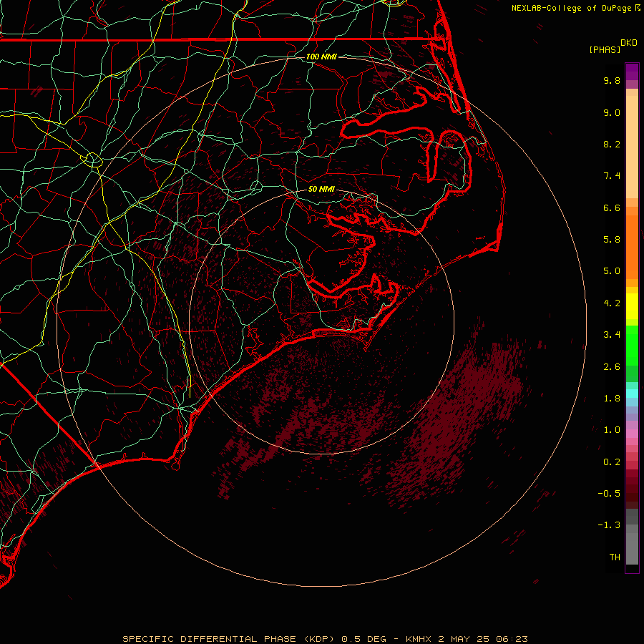The image size is (644, 644).
Task: Click the 4.2 scale value
Action: [612, 303]
